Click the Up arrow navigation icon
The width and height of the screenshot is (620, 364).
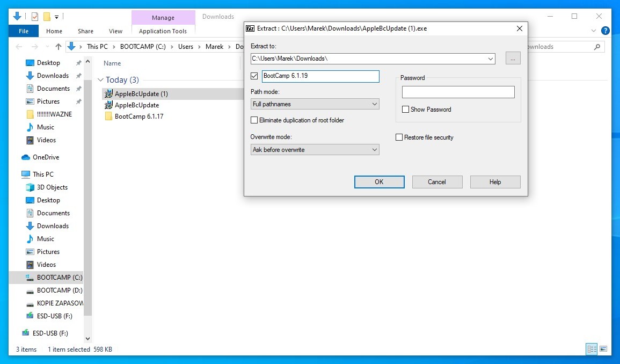59,47
